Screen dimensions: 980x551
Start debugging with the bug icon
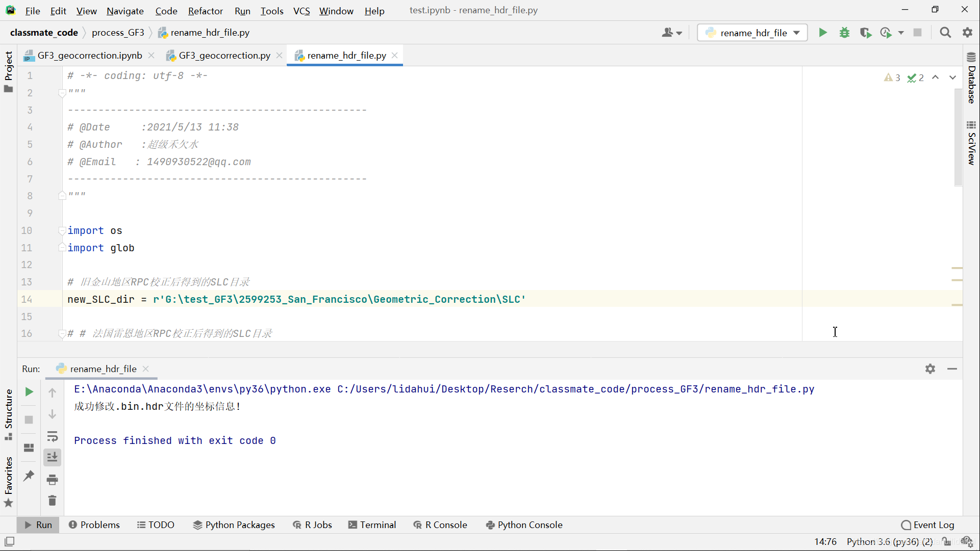click(844, 33)
